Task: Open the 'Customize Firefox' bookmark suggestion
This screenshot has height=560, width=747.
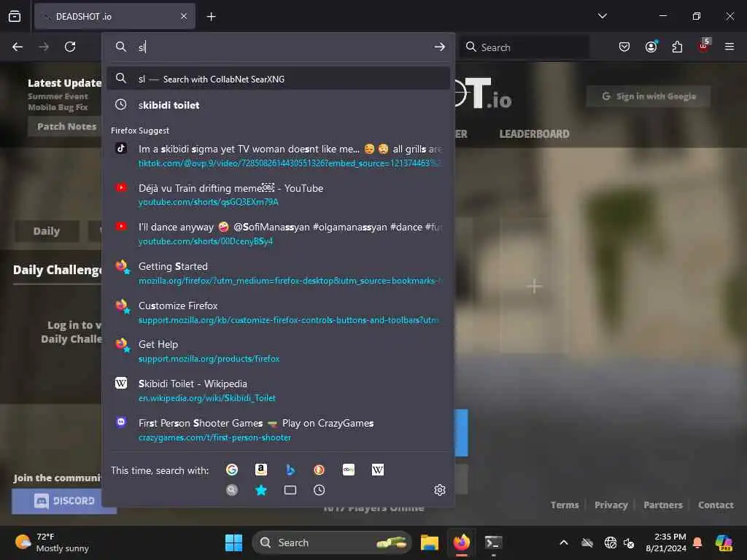Action: point(279,312)
